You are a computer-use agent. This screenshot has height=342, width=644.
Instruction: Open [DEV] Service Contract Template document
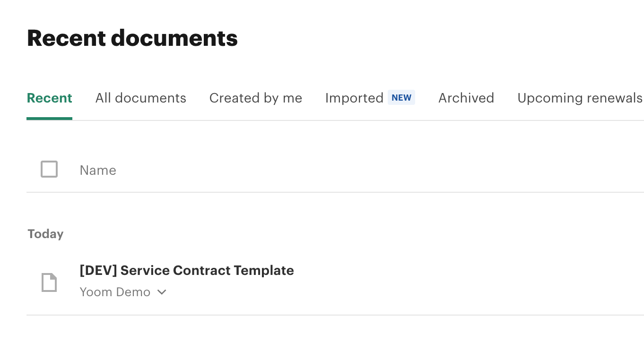click(x=187, y=271)
